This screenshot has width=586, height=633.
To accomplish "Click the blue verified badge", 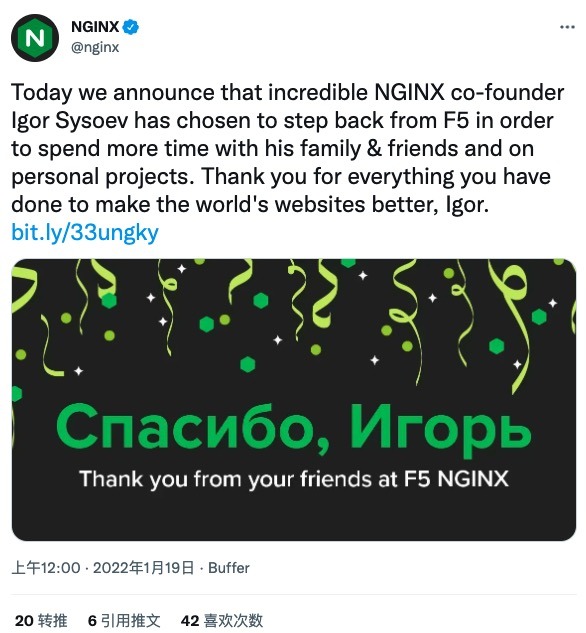I will pyautogui.click(x=130, y=27).
